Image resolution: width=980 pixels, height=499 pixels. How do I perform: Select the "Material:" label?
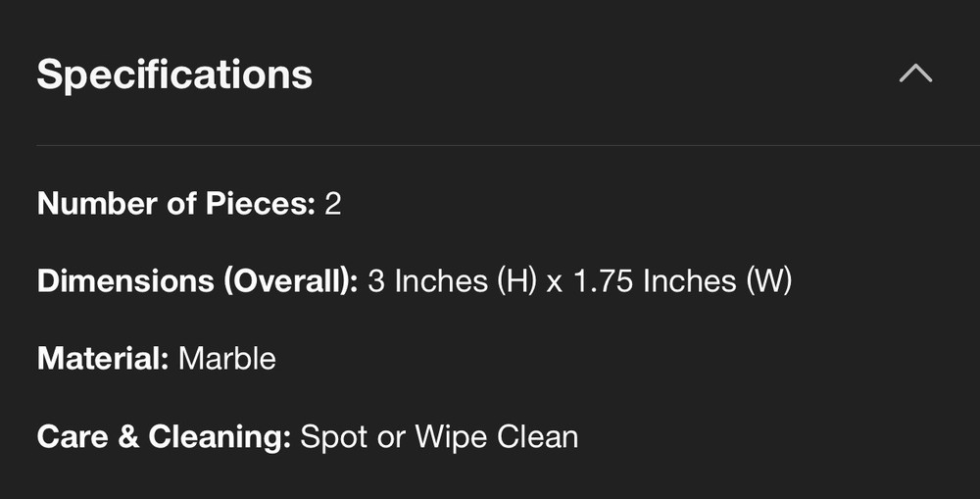coord(103,358)
